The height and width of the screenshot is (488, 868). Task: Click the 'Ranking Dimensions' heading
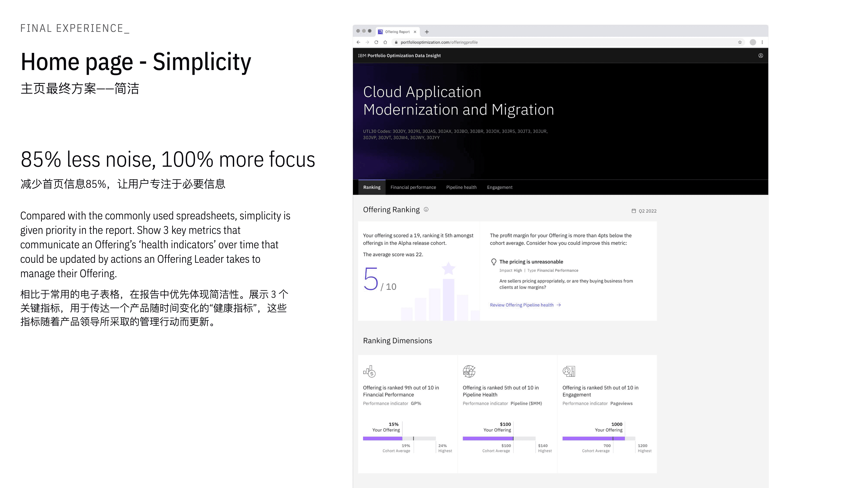[x=397, y=340]
